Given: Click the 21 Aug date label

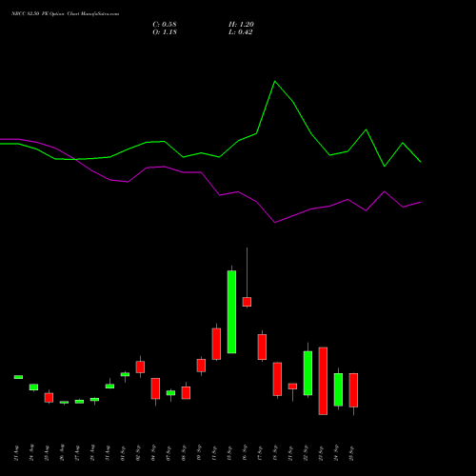Looking at the screenshot, I should pos(16,453).
